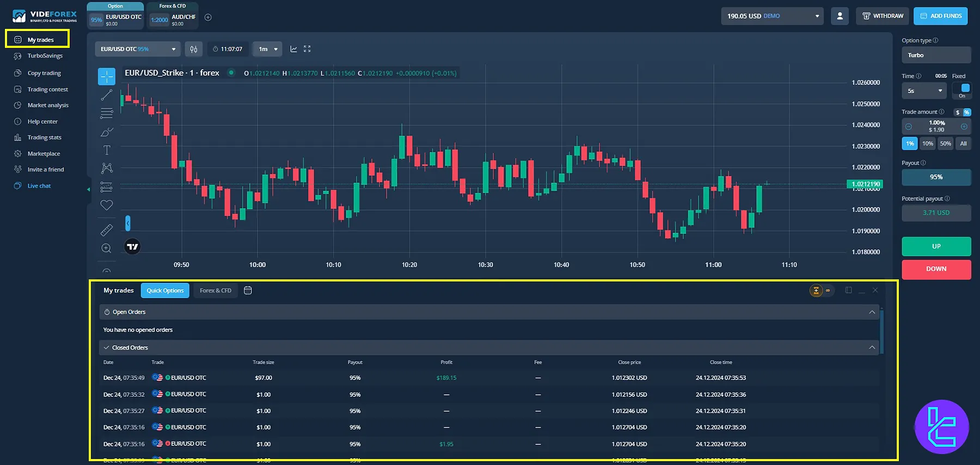The width and height of the screenshot is (980, 465).
Task: Click the WITHDRAW button
Action: click(x=883, y=16)
